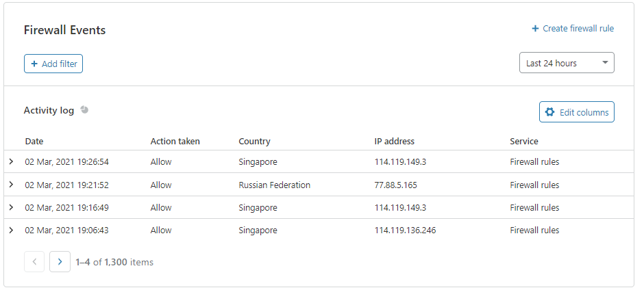
Task: Expand the 19:16:49 event row
Action: point(11,207)
